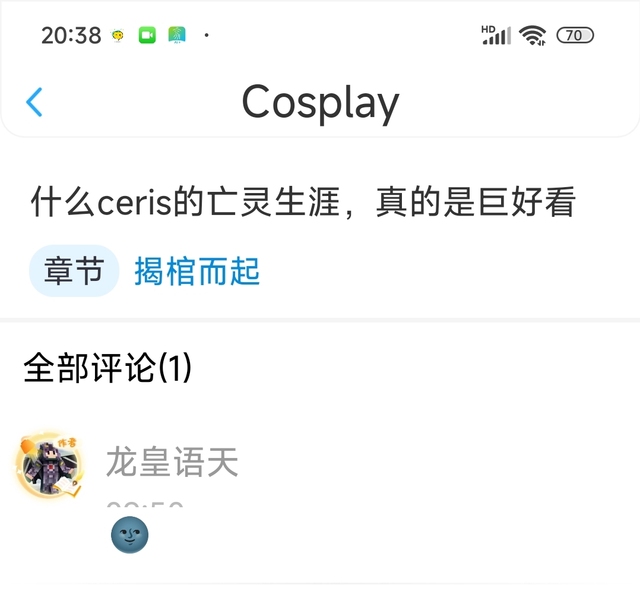Open the 揭棺而起 chapter link
This screenshot has width=640, height=591.
(197, 271)
